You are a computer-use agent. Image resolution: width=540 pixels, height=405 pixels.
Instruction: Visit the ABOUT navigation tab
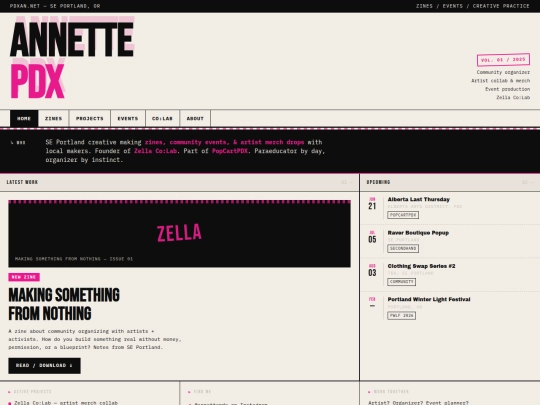195,118
